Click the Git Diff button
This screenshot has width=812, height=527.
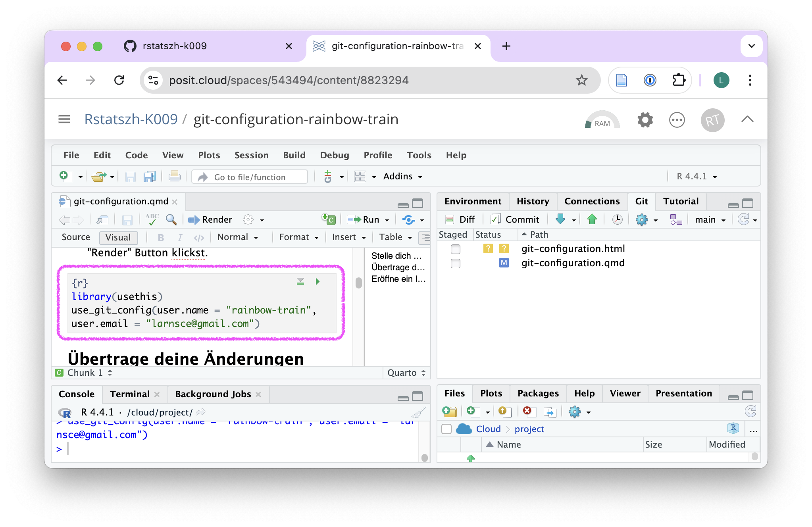[x=460, y=219]
